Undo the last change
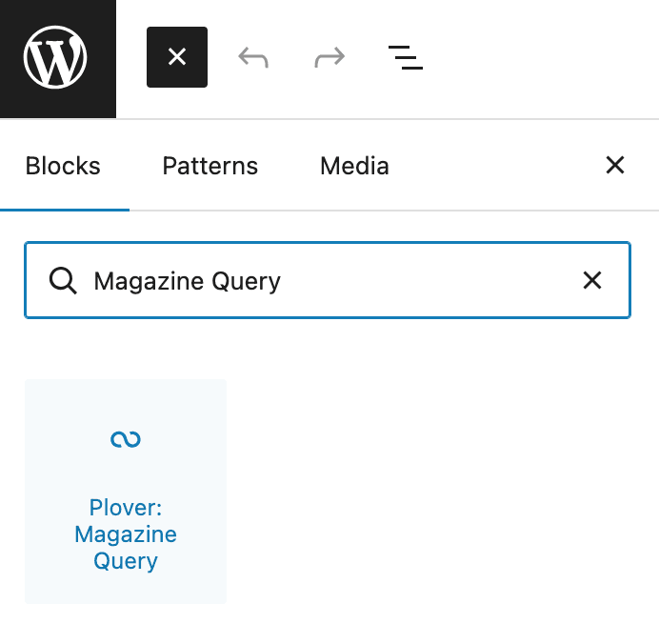The width and height of the screenshot is (659, 644). [x=253, y=58]
